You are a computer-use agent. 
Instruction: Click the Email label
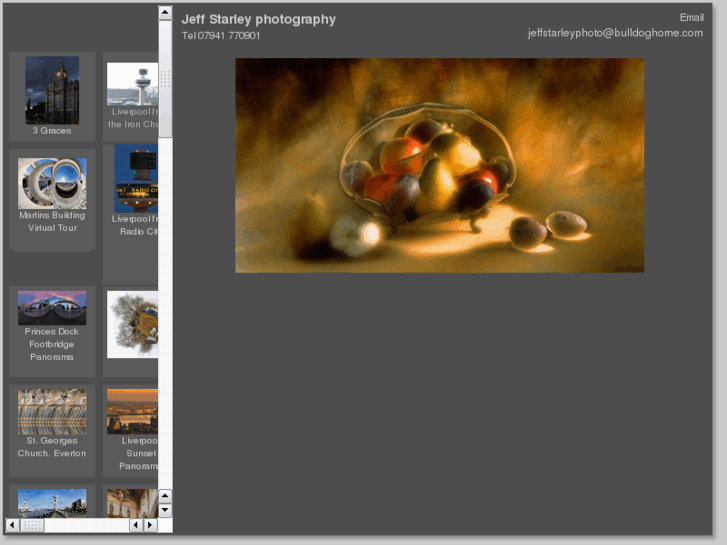coord(692,18)
